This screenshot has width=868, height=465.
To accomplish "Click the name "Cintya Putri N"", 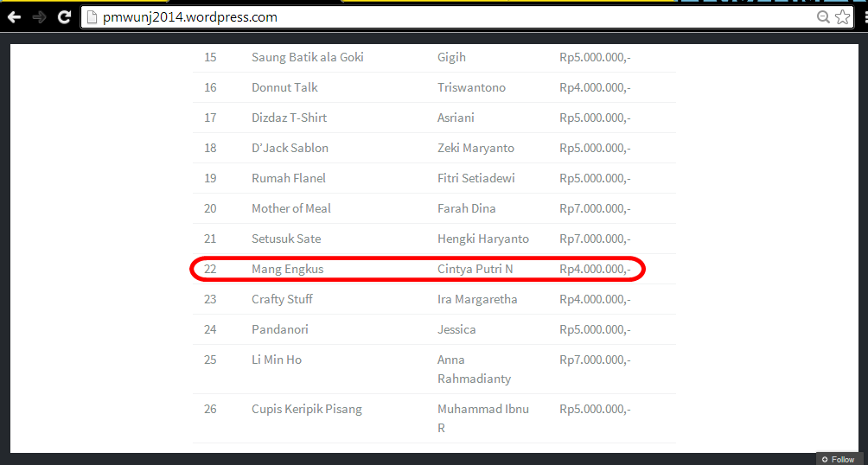I will 475,269.
